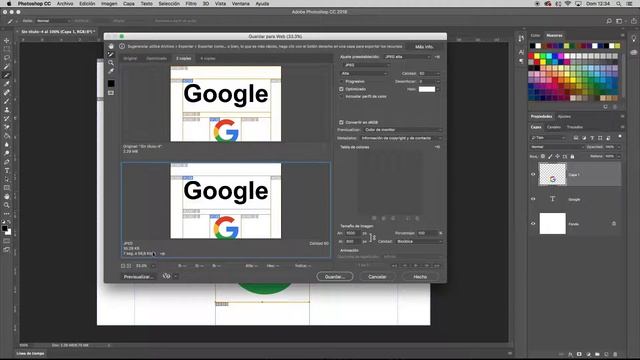Select the Horizontal Type tool in main toolbar

click(x=7, y=171)
